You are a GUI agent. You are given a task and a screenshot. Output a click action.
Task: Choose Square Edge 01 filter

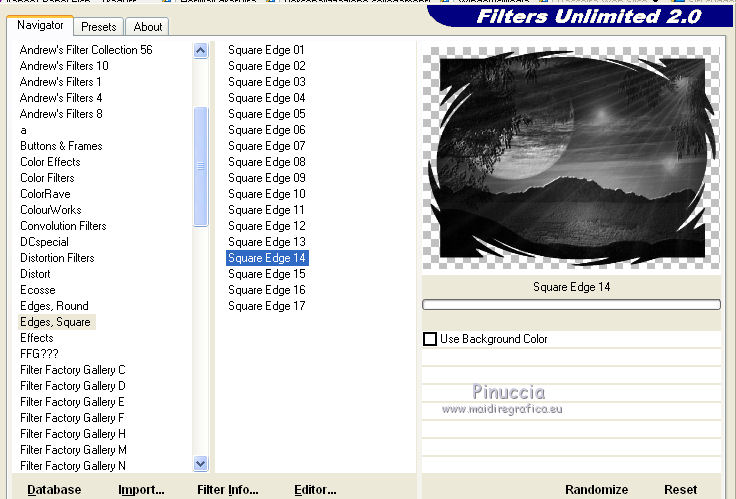pos(266,50)
